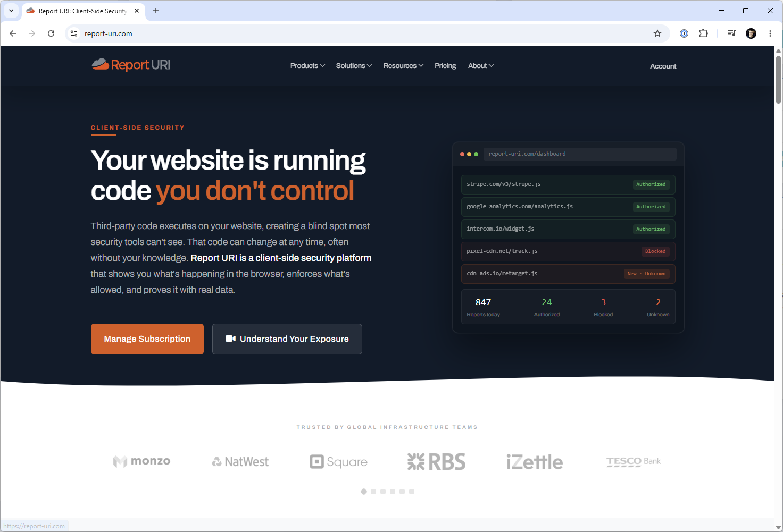783x532 pixels.
Task: Select the first carousel dot
Action: point(364,492)
